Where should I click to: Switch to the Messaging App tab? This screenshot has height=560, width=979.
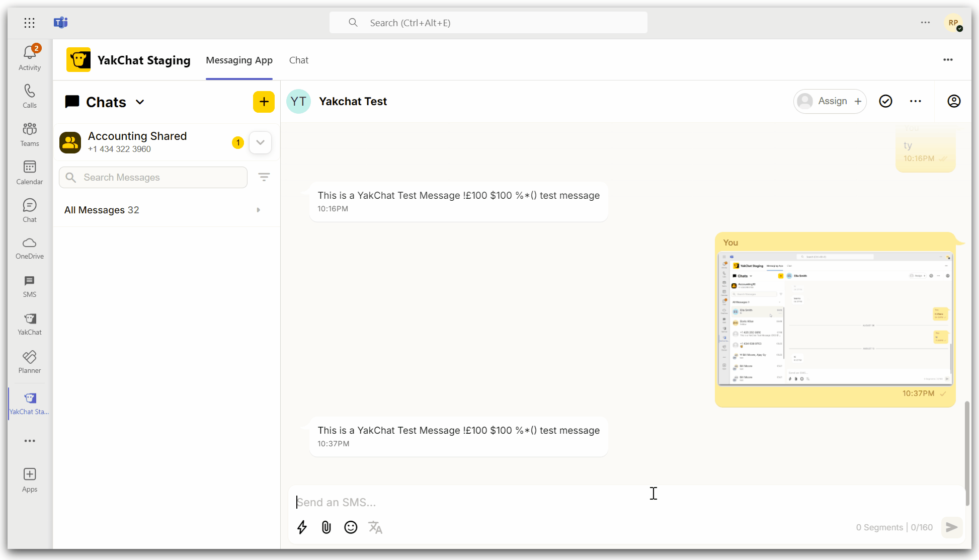[x=239, y=60]
